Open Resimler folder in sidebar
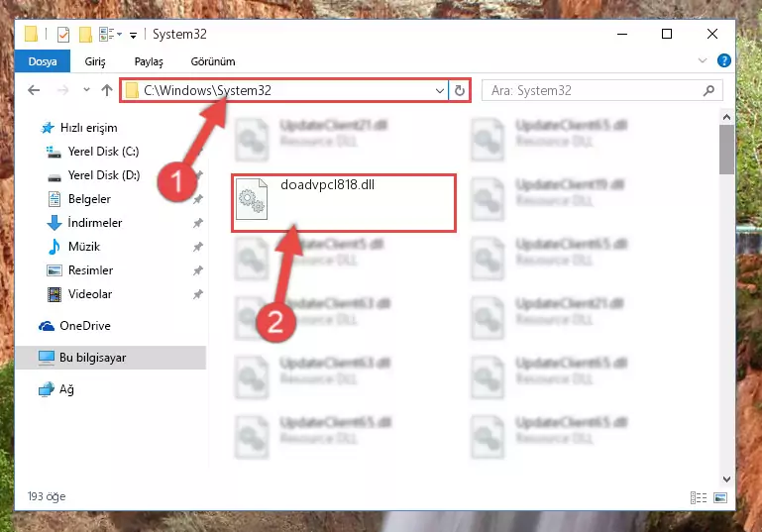This screenshot has width=762, height=532. 90,270
